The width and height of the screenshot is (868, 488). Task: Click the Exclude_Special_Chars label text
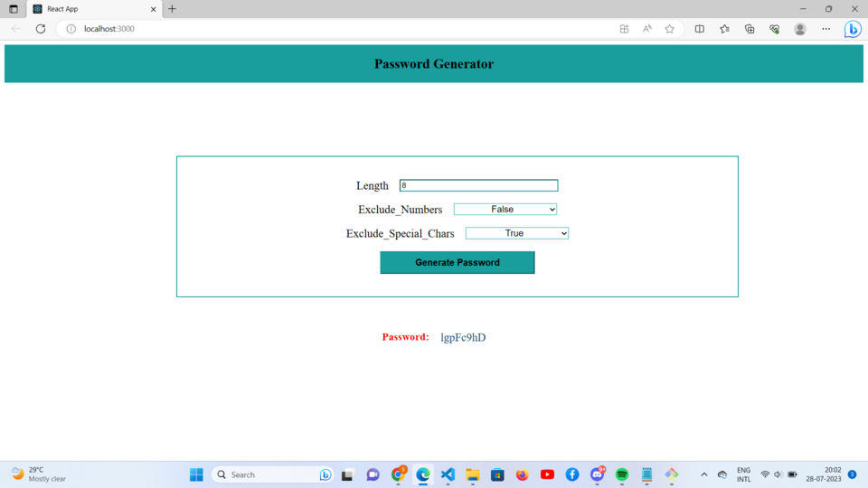click(400, 233)
